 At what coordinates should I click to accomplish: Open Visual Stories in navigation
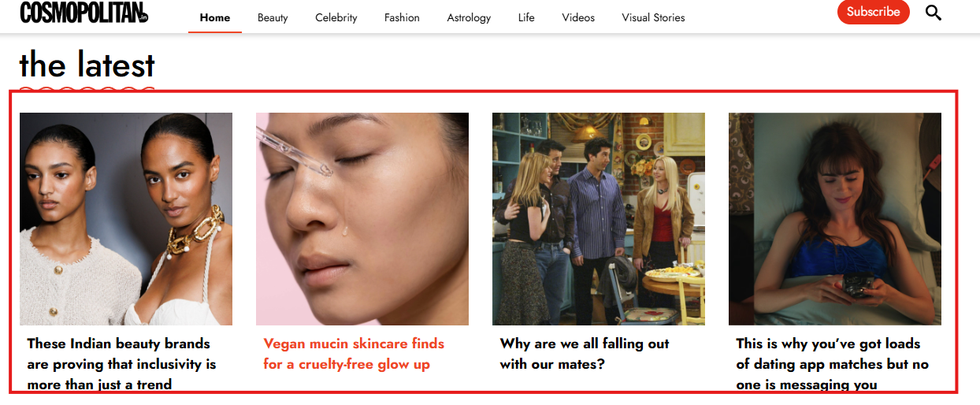click(x=653, y=17)
